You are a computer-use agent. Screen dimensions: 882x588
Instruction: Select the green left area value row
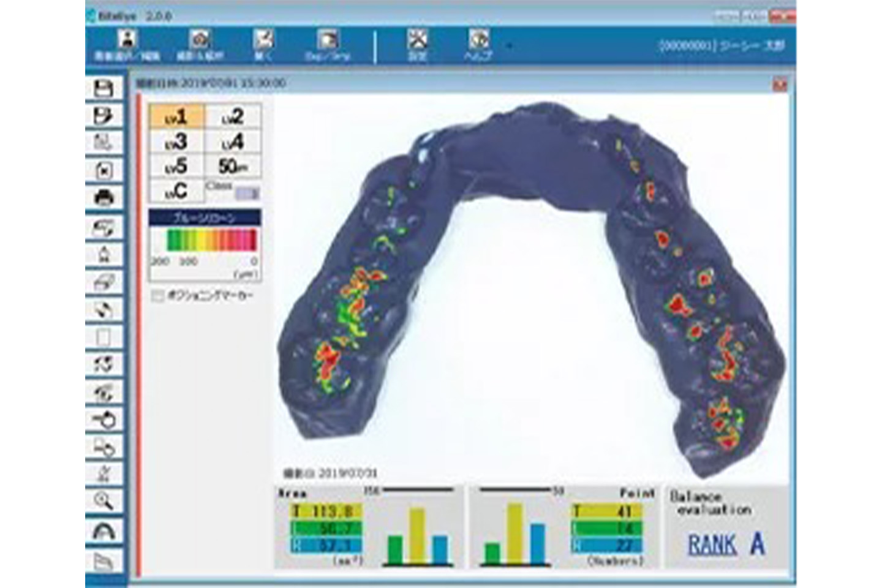click(326, 529)
